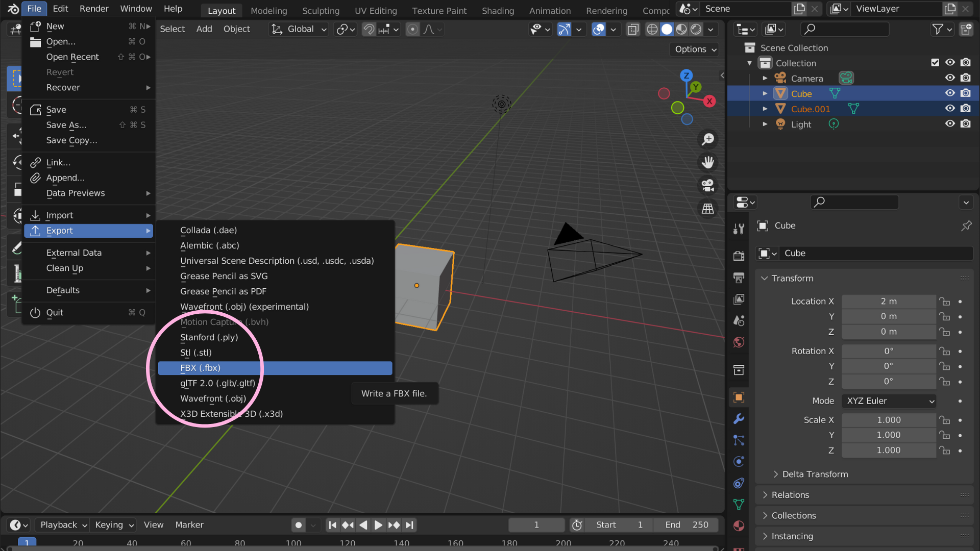Image resolution: width=980 pixels, height=551 pixels.
Task: Switch viewport to Wireframe shading
Action: 652,30
